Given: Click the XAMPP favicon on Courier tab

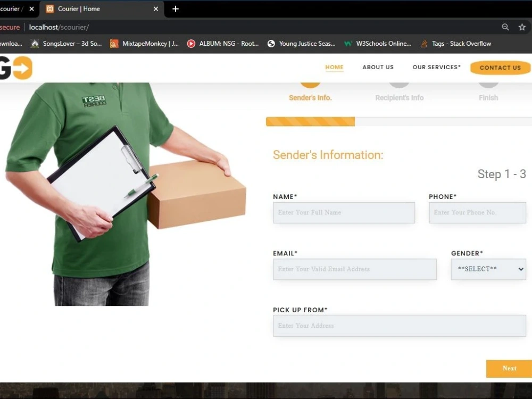Looking at the screenshot, I should (50, 9).
